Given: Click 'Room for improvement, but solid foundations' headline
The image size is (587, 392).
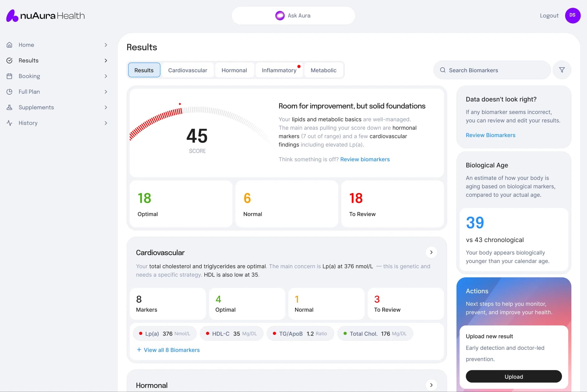Looking at the screenshot, I should pos(352,106).
